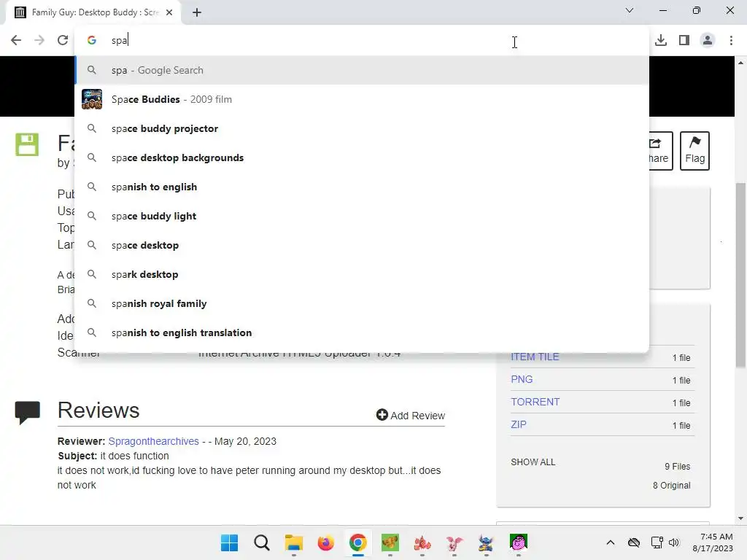Click the '1 file' count next to PNG
Screen dimensions: 747x560
coord(681,380)
